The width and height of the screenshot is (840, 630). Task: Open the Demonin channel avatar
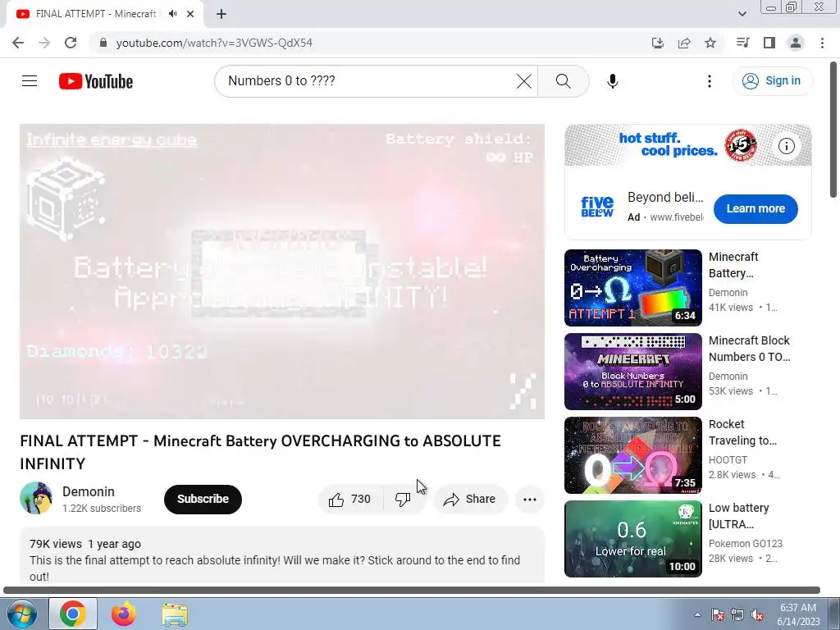click(36, 498)
